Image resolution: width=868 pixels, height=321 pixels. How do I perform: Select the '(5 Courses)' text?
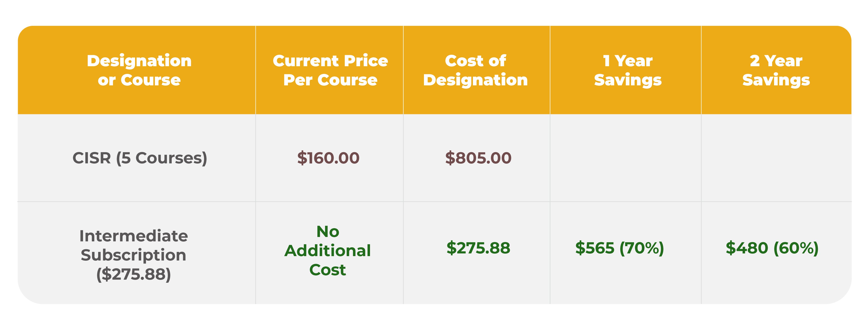[x=161, y=158]
